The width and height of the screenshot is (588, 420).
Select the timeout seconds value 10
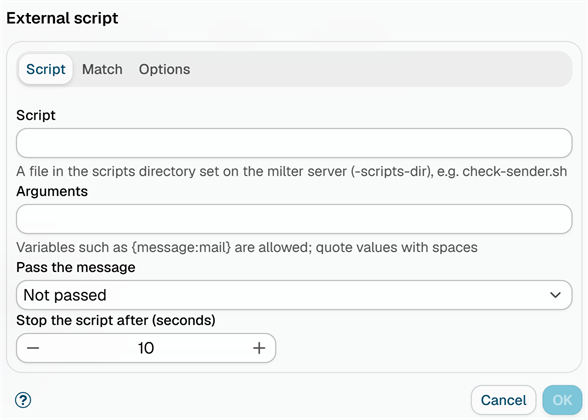[x=146, y=348]
